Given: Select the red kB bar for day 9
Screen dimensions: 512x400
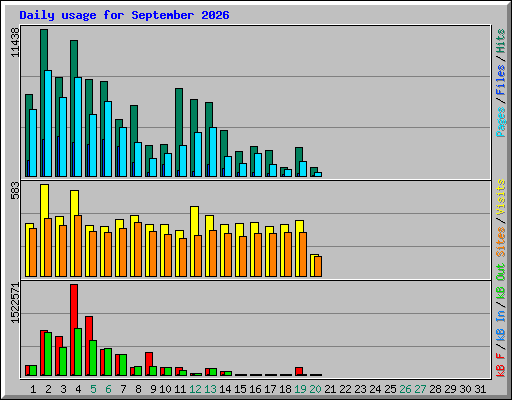Looking at the screenshot, I should (149, 359).
